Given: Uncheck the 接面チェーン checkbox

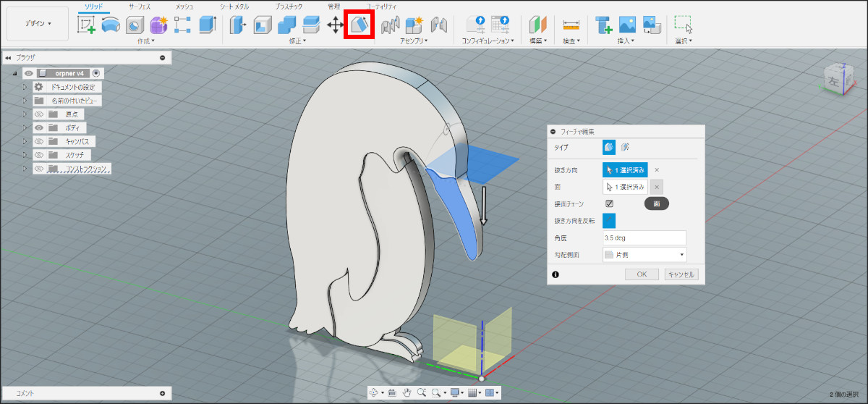Looking at the screenshot, I should pos(610,204).
